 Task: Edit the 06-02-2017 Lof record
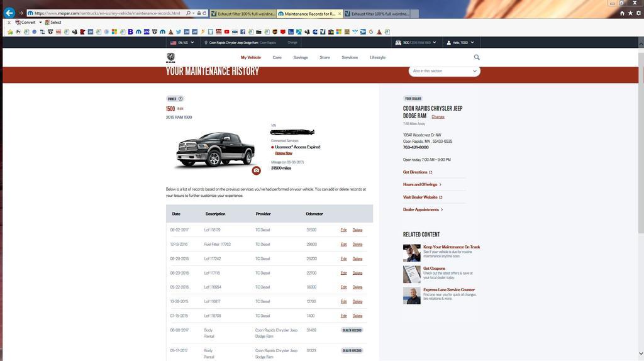344,230
